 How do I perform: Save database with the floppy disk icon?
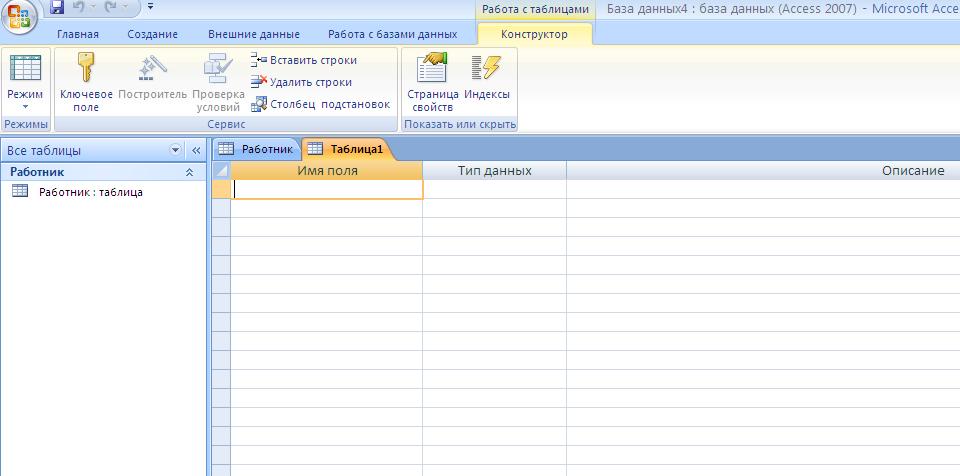(57, 7)
